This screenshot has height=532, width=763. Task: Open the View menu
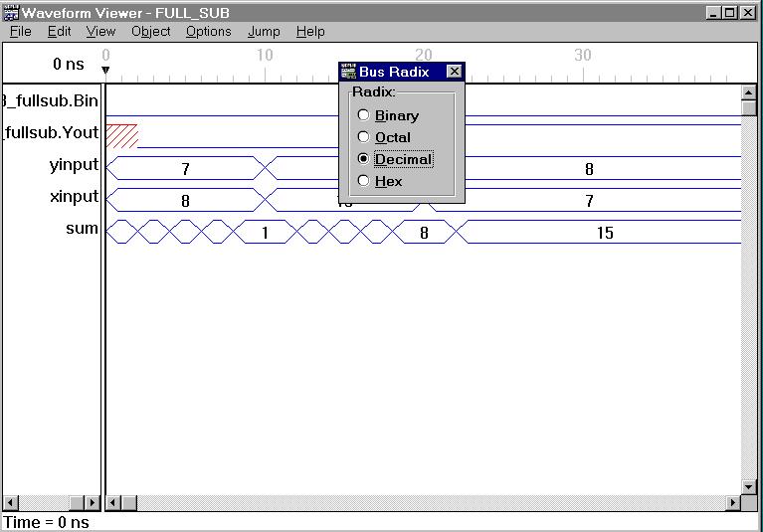tap(100, 31)
